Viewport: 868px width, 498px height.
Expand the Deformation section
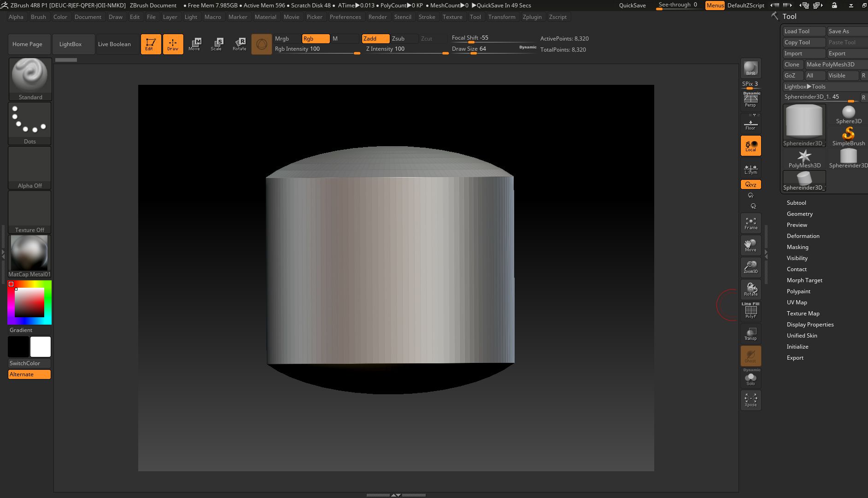click(803, 236)
